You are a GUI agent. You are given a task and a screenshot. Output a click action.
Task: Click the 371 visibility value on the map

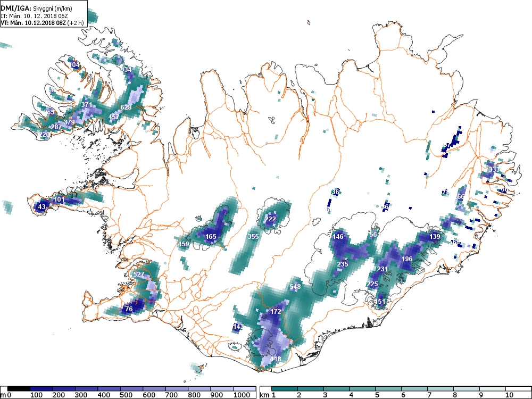(x=87, y=104)
